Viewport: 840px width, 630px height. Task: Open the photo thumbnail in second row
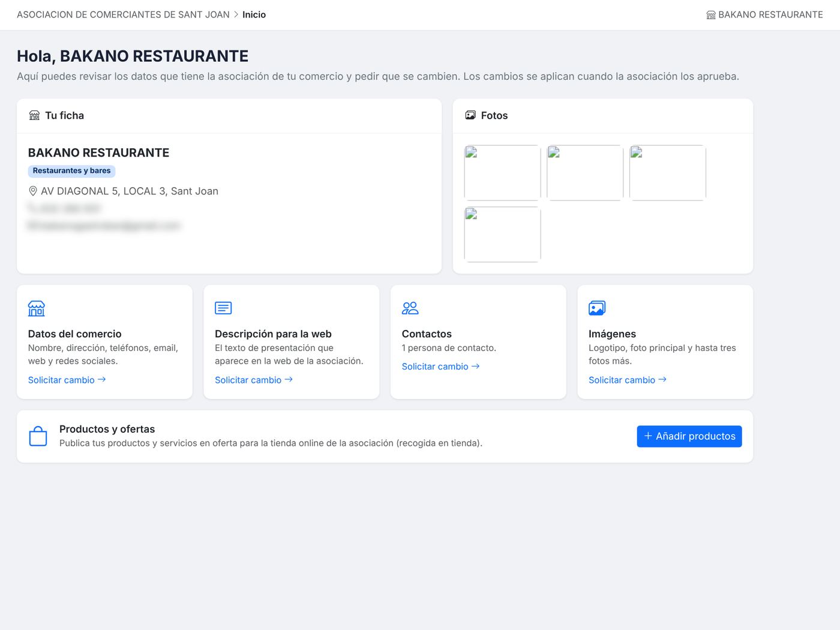click(503, 235)
